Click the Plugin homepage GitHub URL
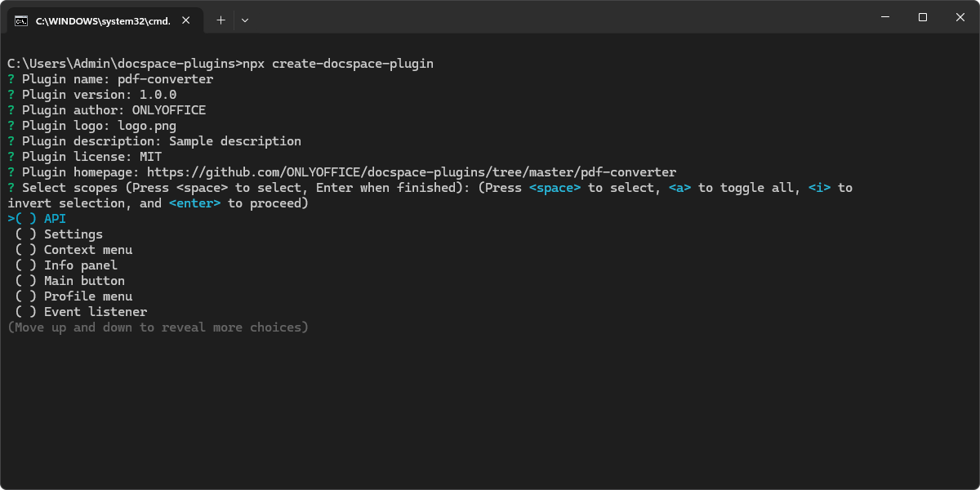The image size is (980, 490). tap(412, 172)
